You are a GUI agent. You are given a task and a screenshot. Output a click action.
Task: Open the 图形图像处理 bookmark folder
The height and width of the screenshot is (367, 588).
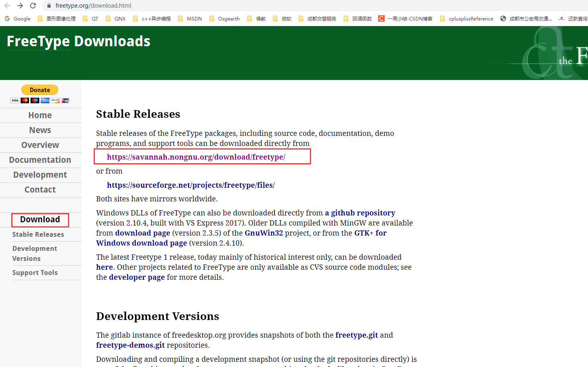pos(56,18)
